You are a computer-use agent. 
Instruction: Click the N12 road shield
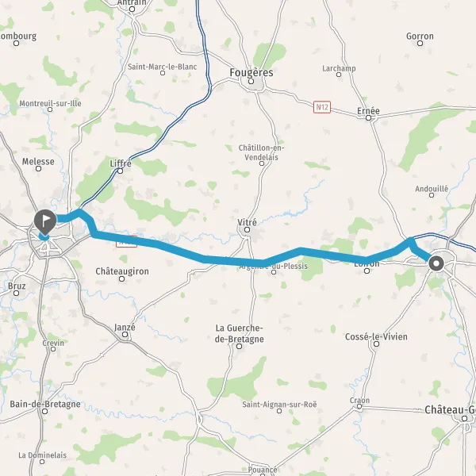pyautogui.click(x=322, y=107)
